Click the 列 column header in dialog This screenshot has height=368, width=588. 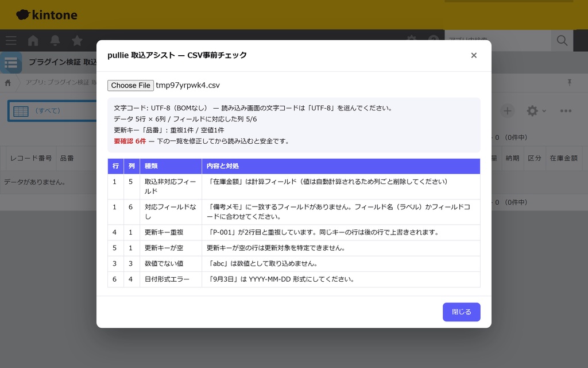coord(131,166)
